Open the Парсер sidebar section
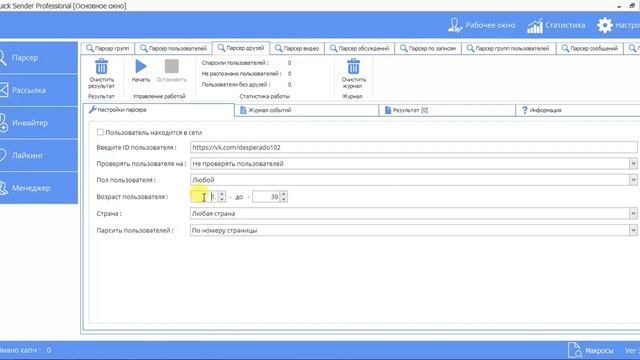The height and width of the screenshot is (360, 640). point(38,58)
